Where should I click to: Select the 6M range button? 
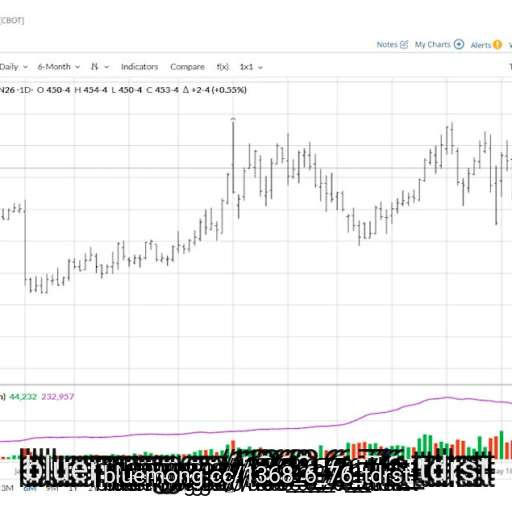pyautogui.click(x=30, y=488)
